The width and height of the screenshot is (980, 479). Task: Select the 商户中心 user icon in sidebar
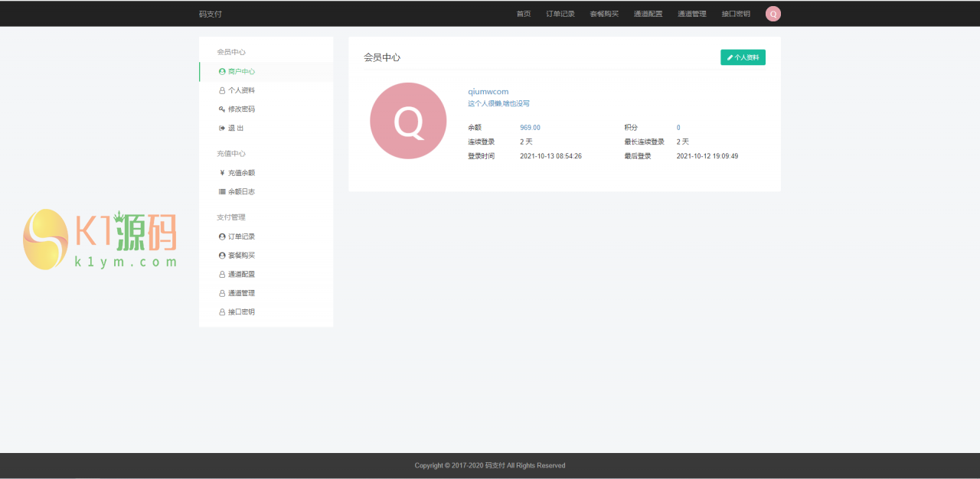(220, 70)
